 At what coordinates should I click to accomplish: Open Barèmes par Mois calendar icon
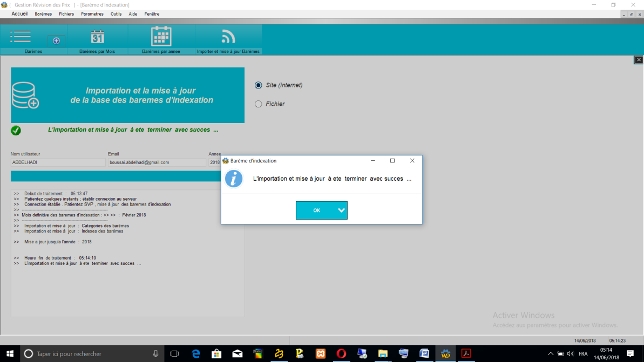pyautogui.click(x=97, y=37)
